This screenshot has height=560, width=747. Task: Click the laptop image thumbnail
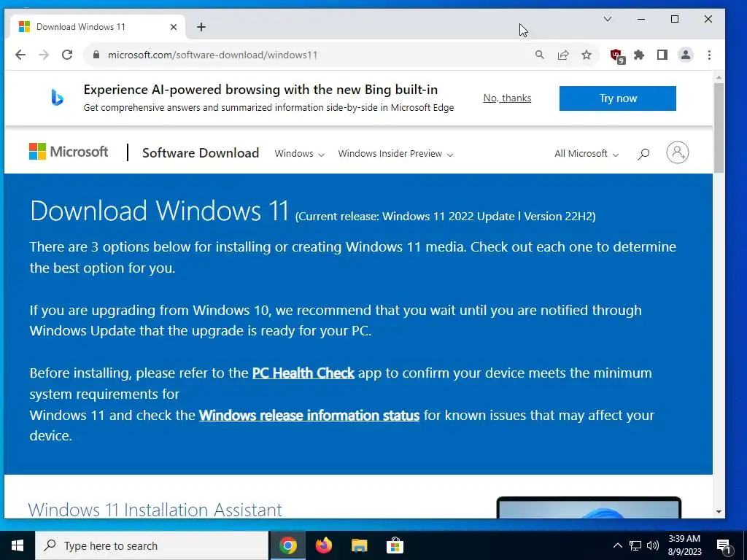click(589, 507)
